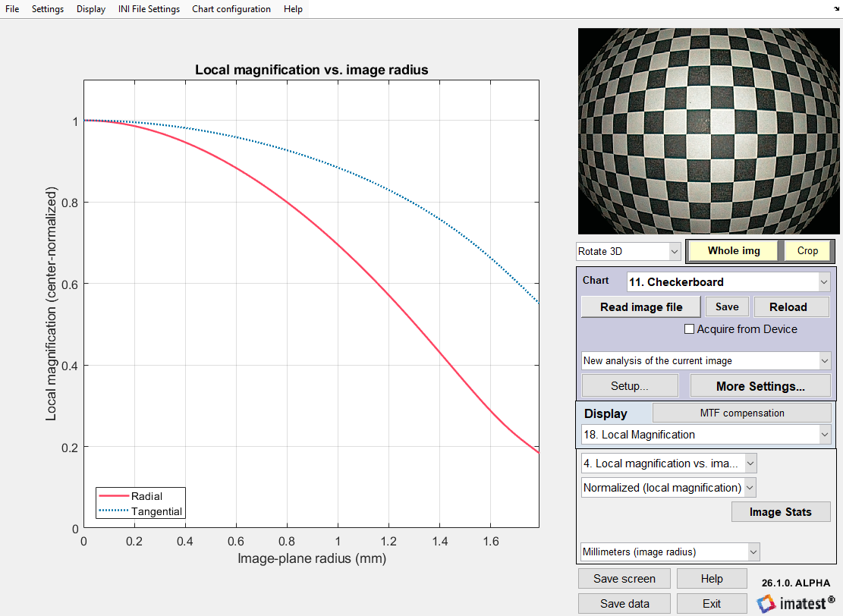843x616 pixels.
Task: Enable Acquire from Device checkbox
Action: tap(690, 329)
